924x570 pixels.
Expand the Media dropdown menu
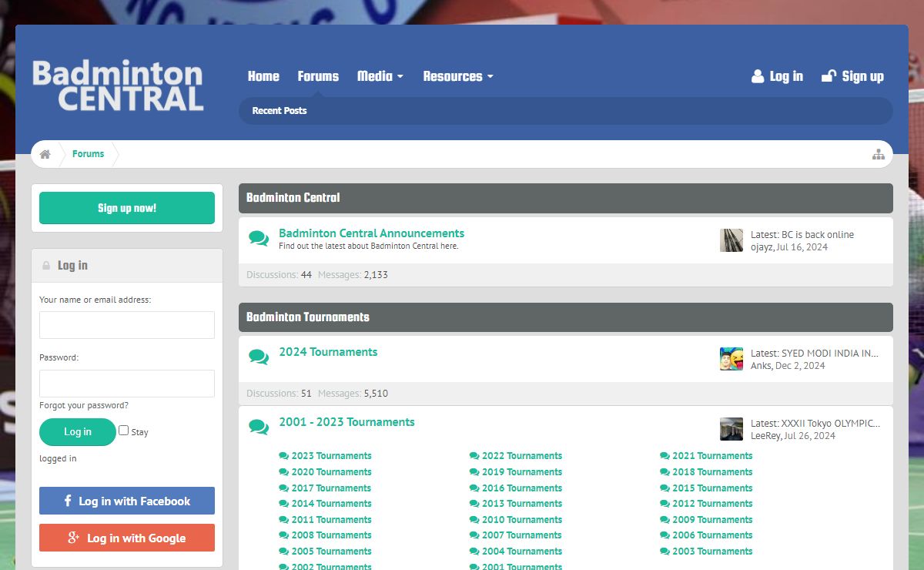point(380,76)
